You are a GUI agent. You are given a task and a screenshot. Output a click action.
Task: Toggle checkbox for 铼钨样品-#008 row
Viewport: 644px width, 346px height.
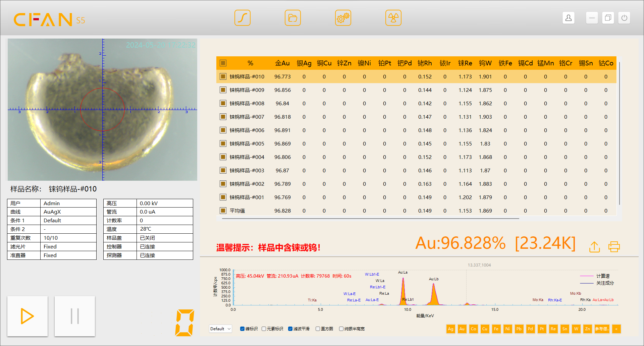223,103
